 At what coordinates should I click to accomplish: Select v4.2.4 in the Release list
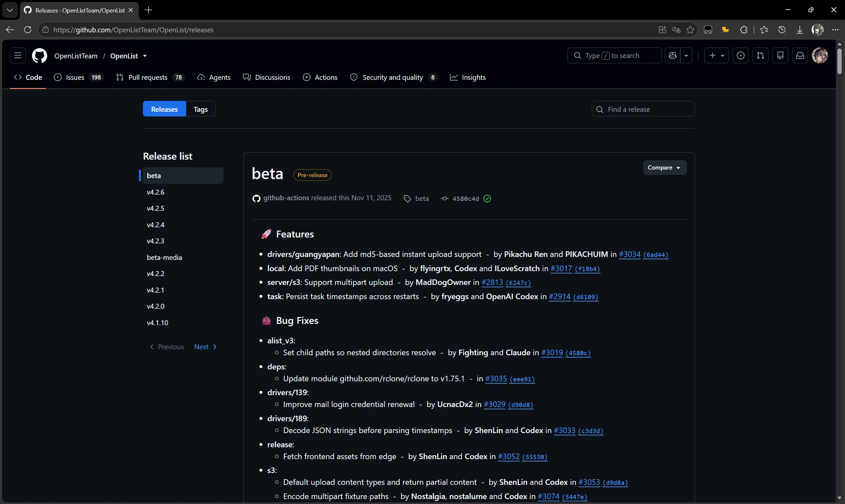pyautogui.click(x=183, y=225)
